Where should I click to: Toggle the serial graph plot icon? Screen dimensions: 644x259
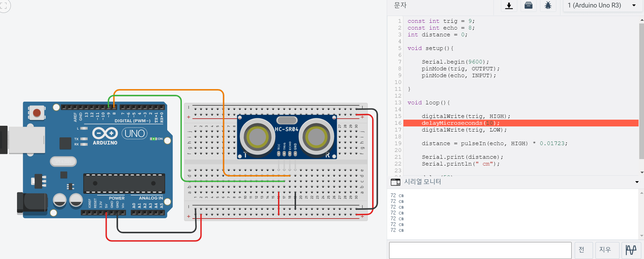[631, 250]
